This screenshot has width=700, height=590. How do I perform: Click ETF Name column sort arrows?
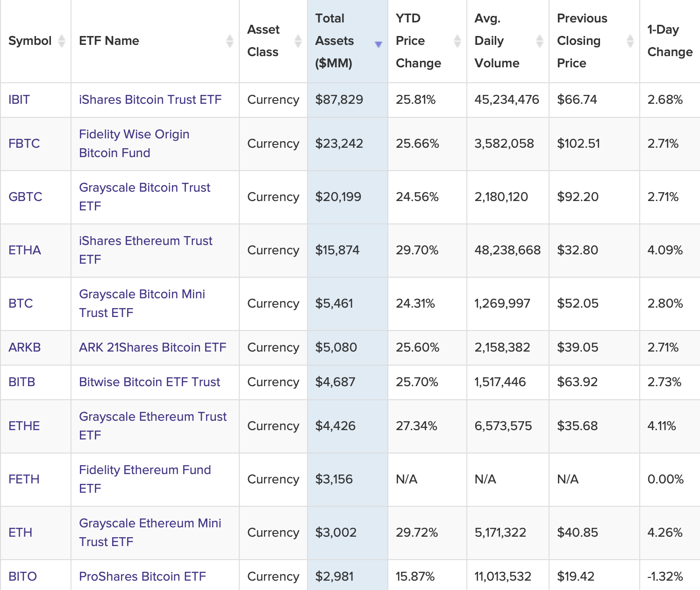pyautogui.click(x=229, y=41)
